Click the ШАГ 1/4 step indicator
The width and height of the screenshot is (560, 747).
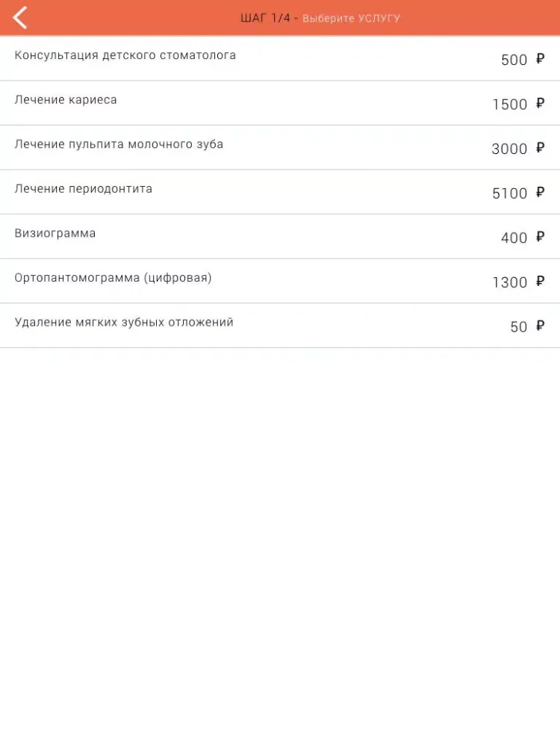point(265,18)
